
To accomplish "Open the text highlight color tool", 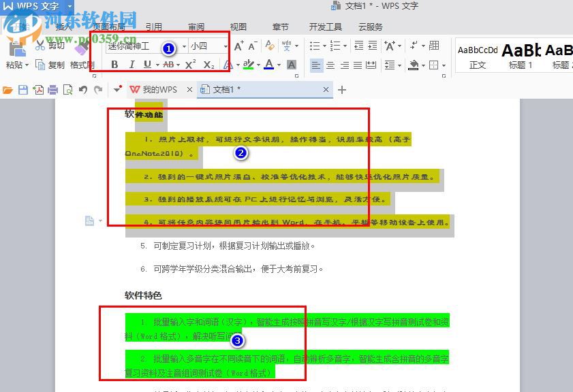I will [x=249, y=65].
